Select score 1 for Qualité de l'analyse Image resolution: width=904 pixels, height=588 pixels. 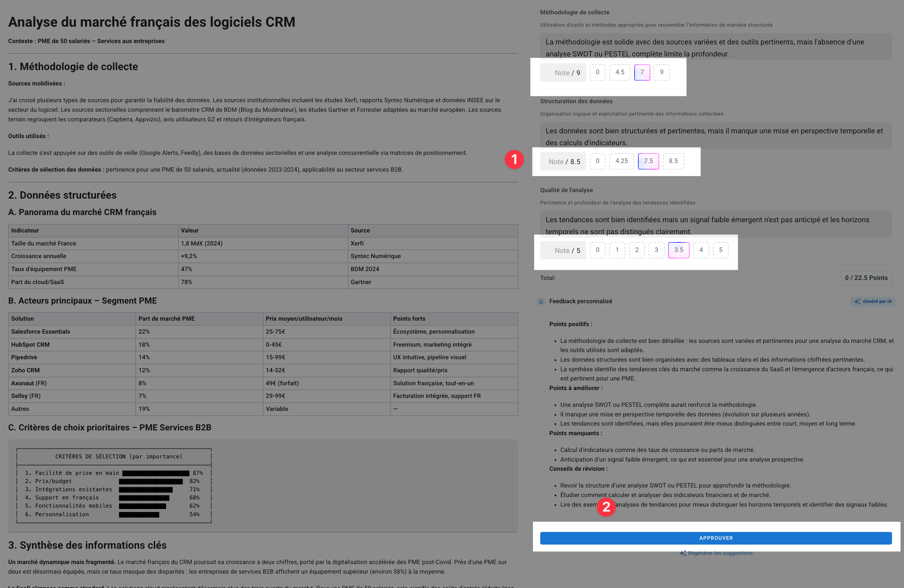point(617,250)
